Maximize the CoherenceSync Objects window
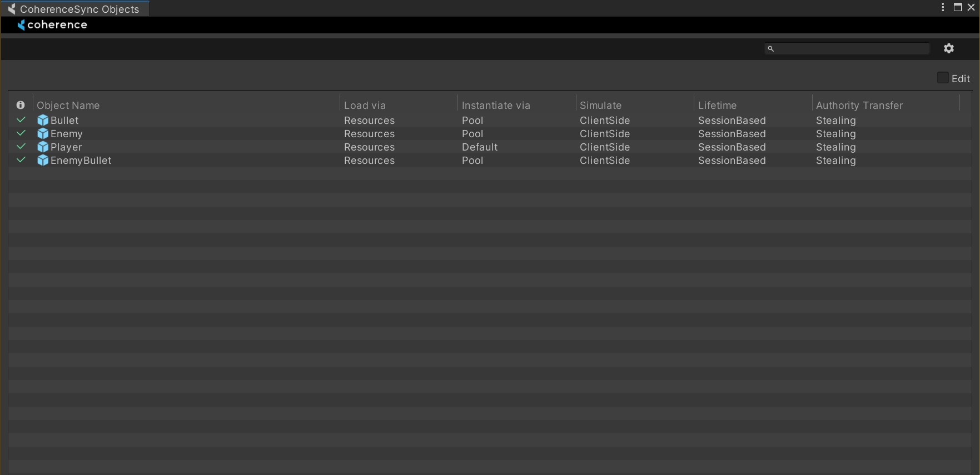The width and height of the screenshot is (980, 475). point(958,7)
